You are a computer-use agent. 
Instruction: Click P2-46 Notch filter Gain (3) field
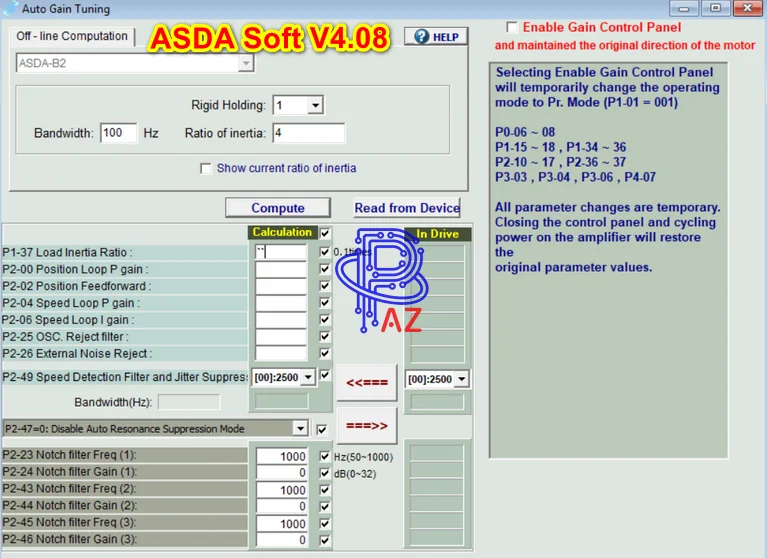(x=282, y=540)
